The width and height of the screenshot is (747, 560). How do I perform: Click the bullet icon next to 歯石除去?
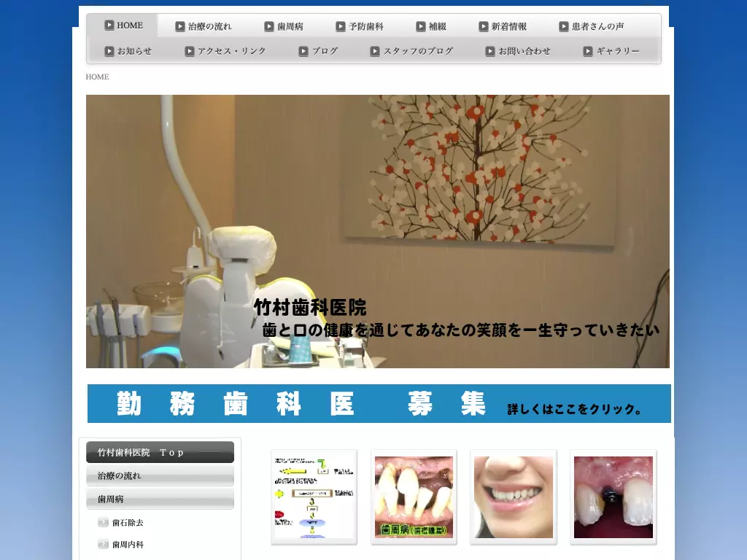pyautogui.click(x=103, y=522)
